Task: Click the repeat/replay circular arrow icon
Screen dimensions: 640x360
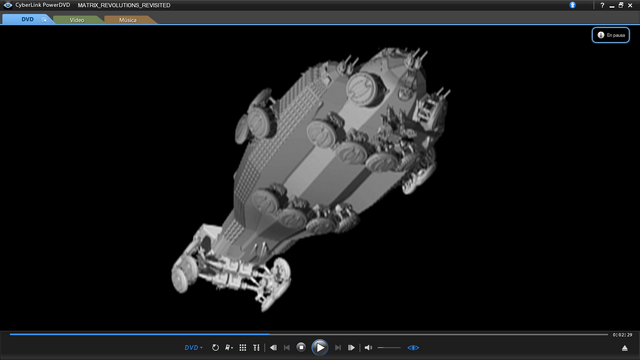Action: click(x=215, y=348)
